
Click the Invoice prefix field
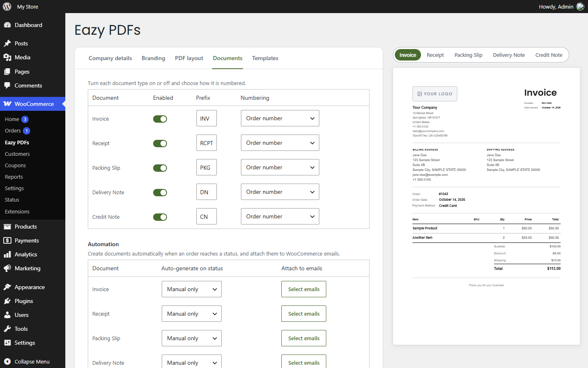tap(207, 118)
